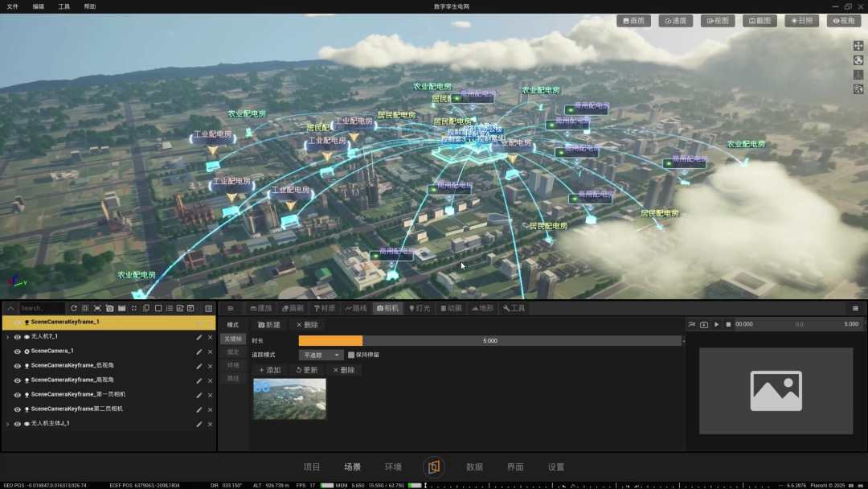Click the focus-frame icon next to the camera icon
The width and height of the screenshot is (868, 489).
point(97,308)
